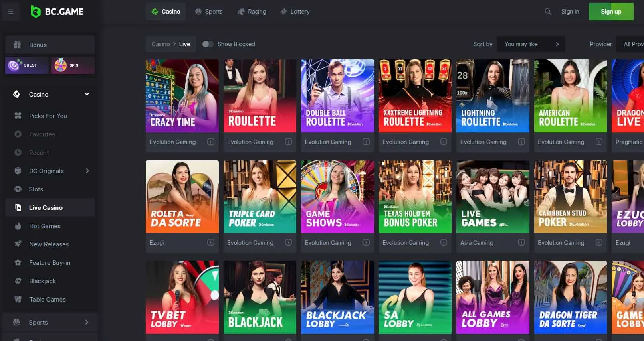The height and width of the screenshot is (341, 644).
Task: Select Slots in the sidebar
Action: tap(36, 189)
